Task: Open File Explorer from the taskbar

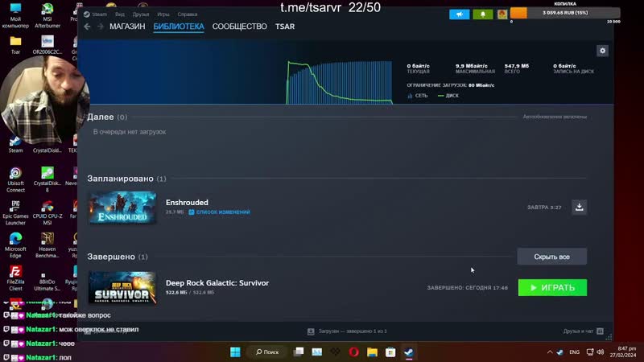Action: coord(372,352)
